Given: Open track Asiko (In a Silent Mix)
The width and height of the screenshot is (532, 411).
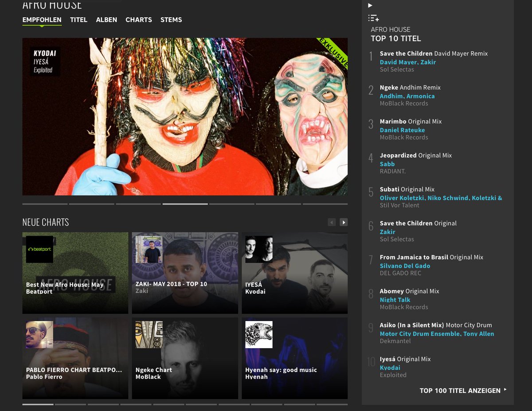Looking at the screenshot, I should (436, 325).
